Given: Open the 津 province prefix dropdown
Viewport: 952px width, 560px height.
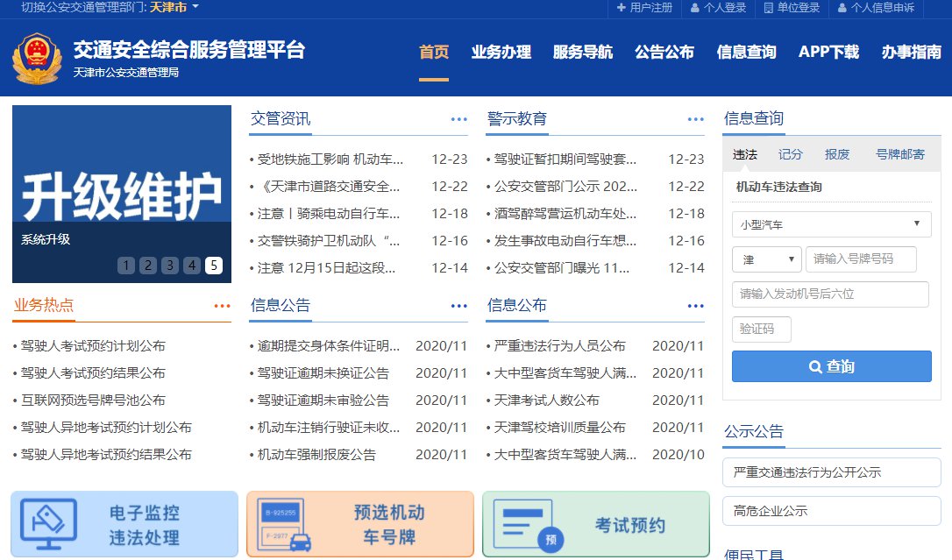Looking at the screenshot, I should 766,259.
